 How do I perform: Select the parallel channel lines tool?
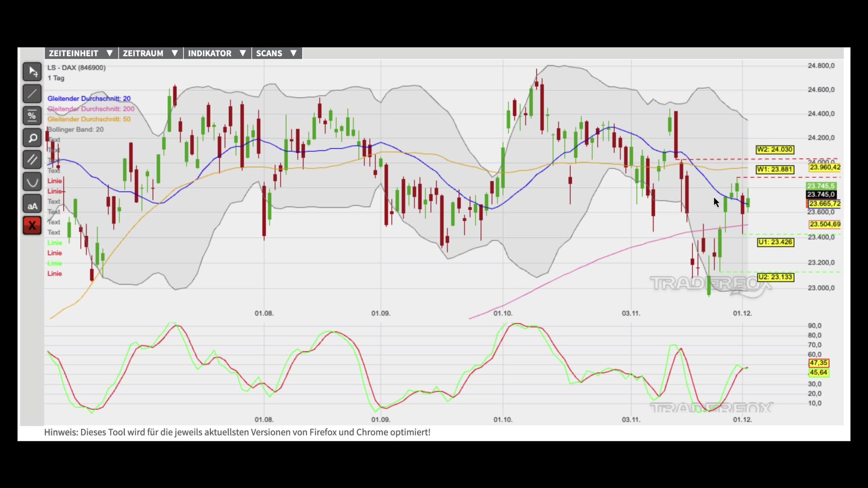click(x=32, y=160)
